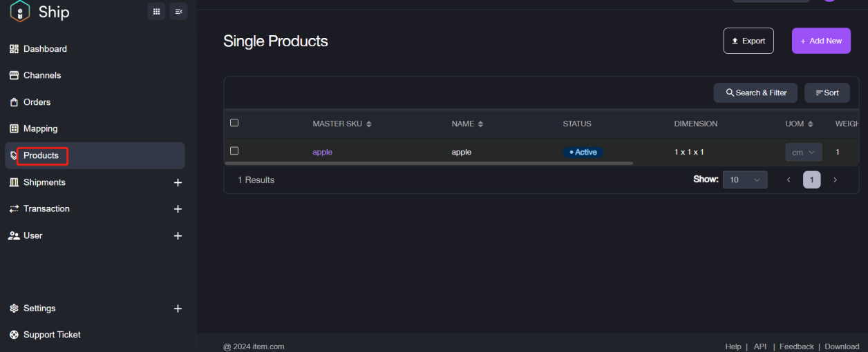The image size is (868, 352).
Task: Click the 1 x 1 x 1 dimension cell
Action: (x=689, y=152)
